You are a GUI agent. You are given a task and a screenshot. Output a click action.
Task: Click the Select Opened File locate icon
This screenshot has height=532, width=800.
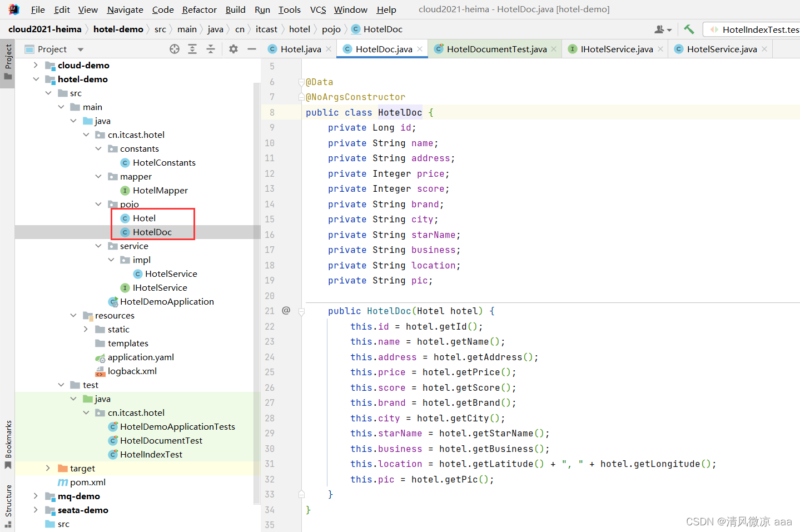(x=175, y=49)
